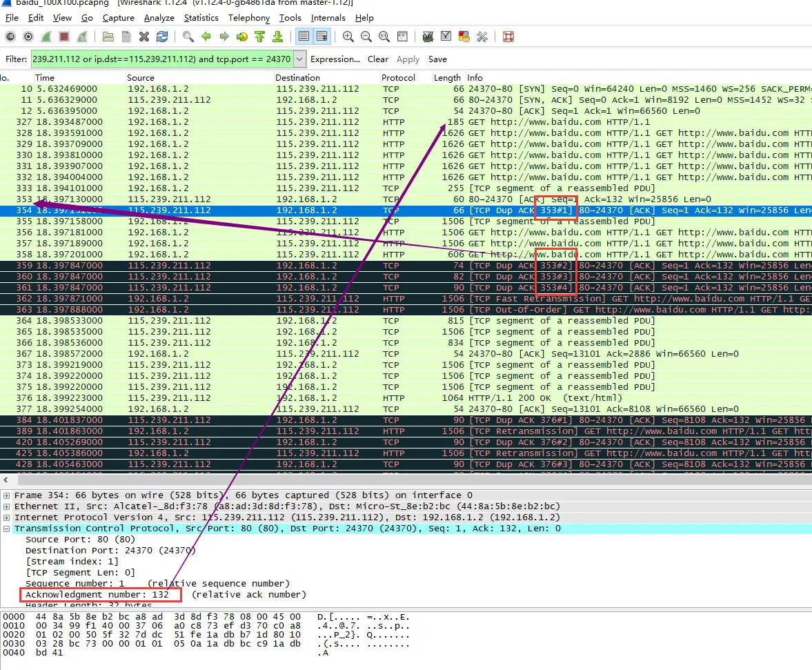Screen dimensions: 812x670
Task: Click the find packet magnifier icon
Action: click(188, 37)
